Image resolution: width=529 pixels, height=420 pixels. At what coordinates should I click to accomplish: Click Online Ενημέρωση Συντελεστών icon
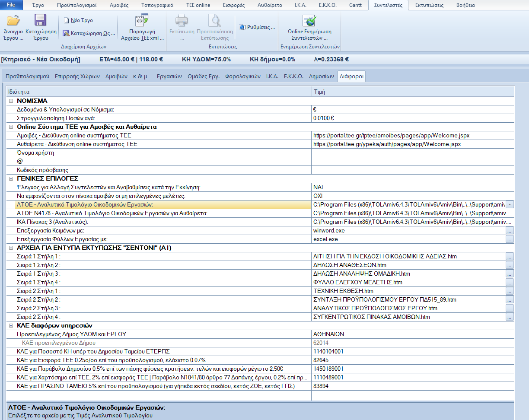pyautogui.click(x=309, y=21)
